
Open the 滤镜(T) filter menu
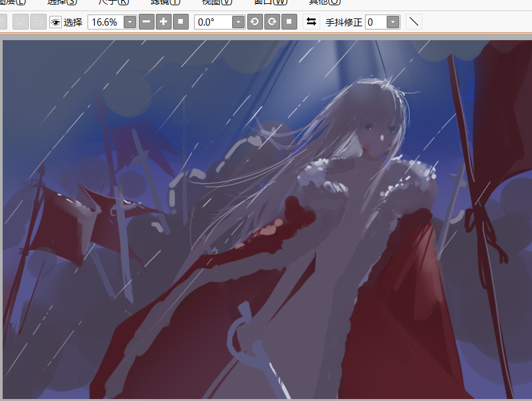pyautogui.click(x=165, y=2)
